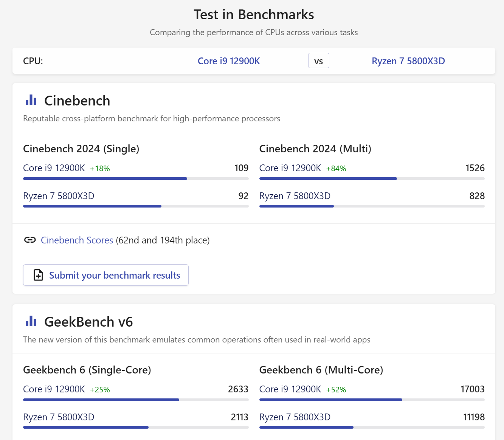Click the score "109"
Screen dimensions: 504x440
tap(242, 168)
